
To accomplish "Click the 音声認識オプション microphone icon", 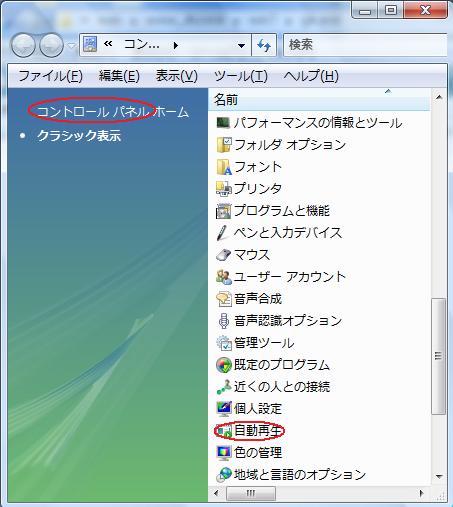I will pos(223,321).
